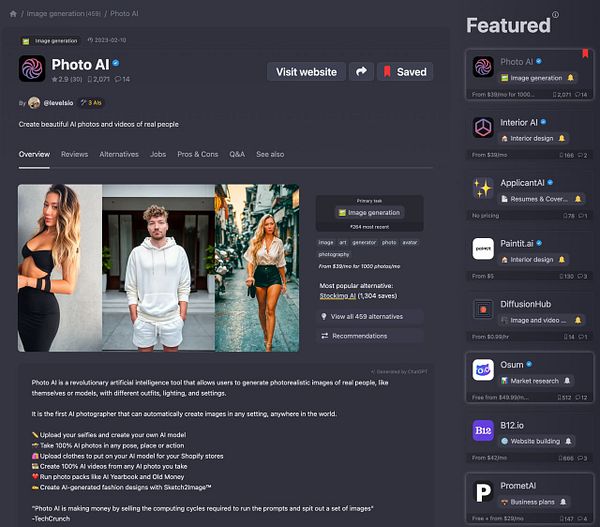This screenshot has height=527, width=600.
Task: Toggle the bell on Interior AI card
Action: point(562,139)
